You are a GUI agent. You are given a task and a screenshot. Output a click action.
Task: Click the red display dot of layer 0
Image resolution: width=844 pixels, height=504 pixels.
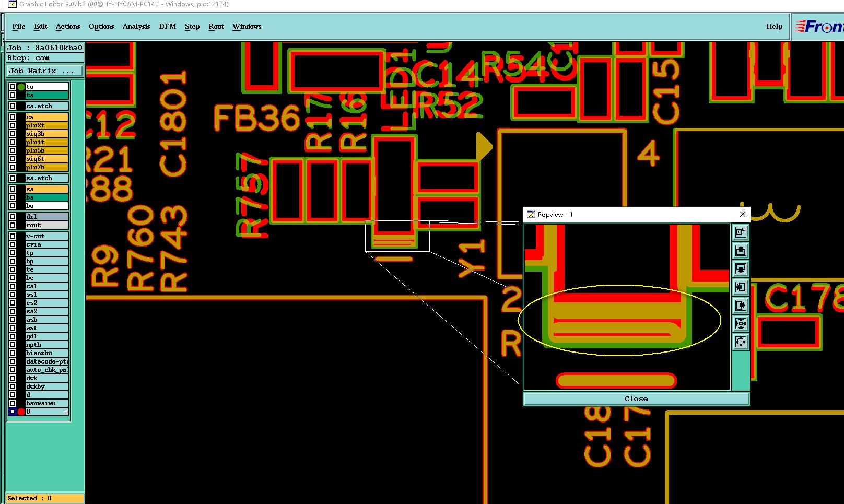coord(21,412)
